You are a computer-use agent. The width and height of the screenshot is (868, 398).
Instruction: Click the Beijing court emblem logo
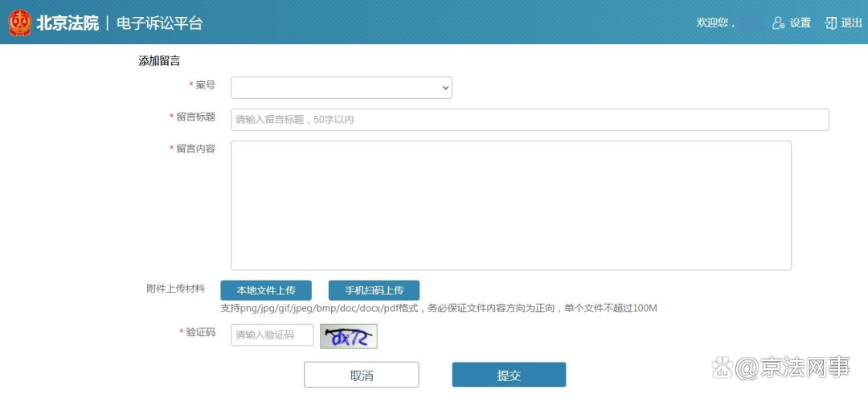point(20,23)
